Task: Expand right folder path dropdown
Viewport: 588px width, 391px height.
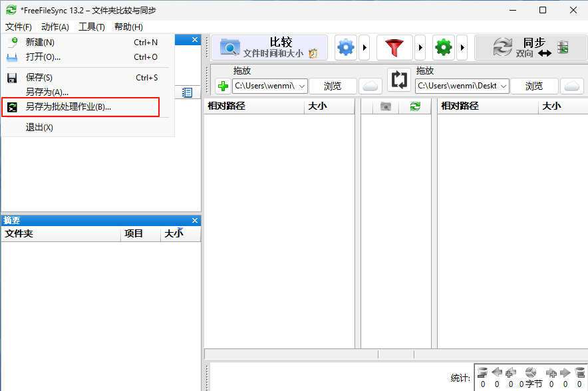Action: pyautogui.click(x=504, y=86)
